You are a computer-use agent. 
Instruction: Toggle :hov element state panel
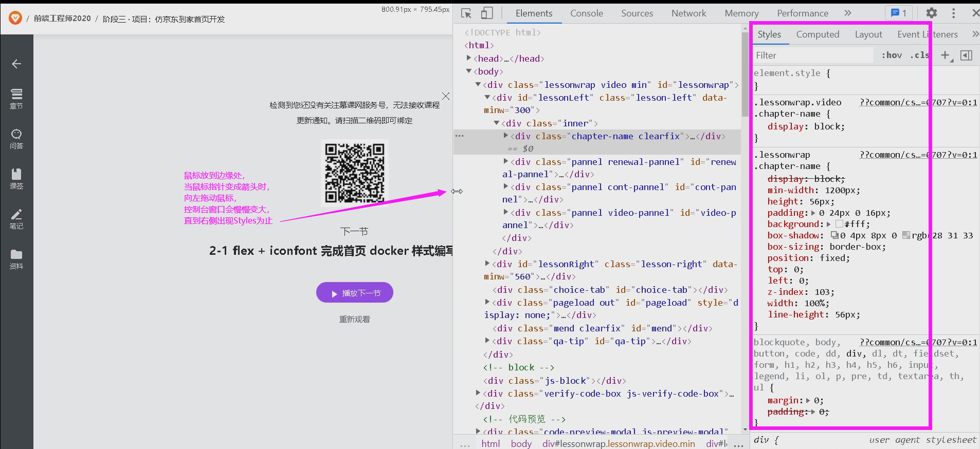point(892,55)
